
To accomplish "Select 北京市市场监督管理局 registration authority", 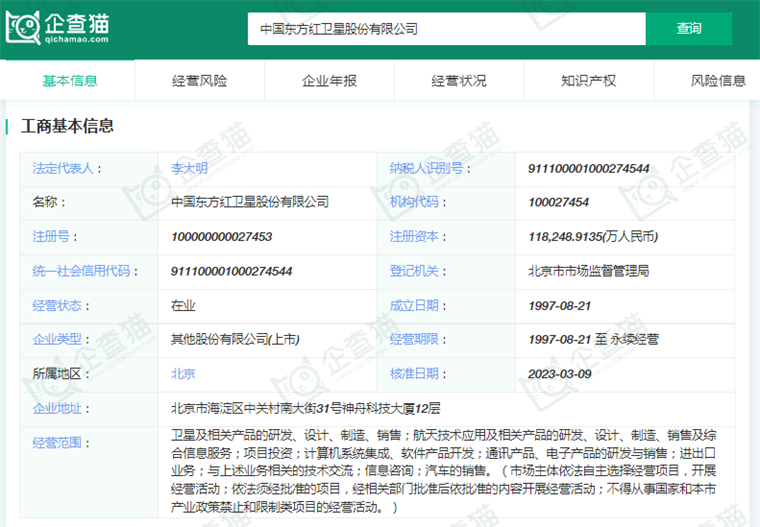I will point(588,271).
